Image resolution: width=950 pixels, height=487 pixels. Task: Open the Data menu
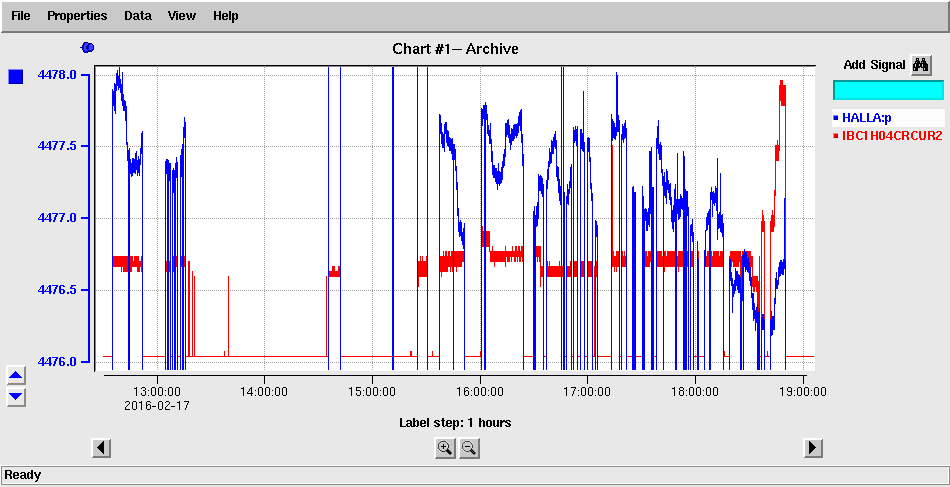(x=138, y=16)
